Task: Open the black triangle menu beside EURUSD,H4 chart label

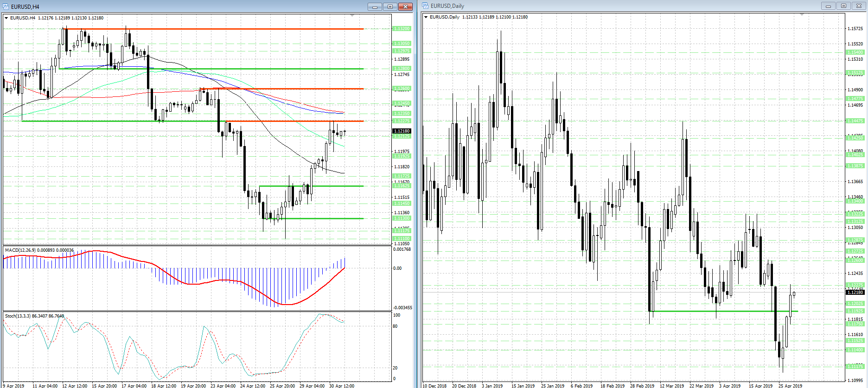Action: pyautogui.click(x=6, y=18)
